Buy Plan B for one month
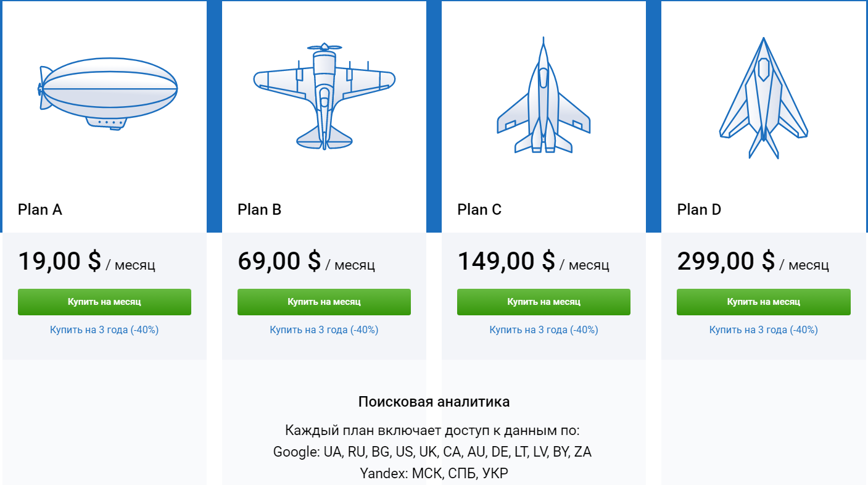The height and width of the screenshot is (485, 868). pyautogui.click(x=324, y=302)
